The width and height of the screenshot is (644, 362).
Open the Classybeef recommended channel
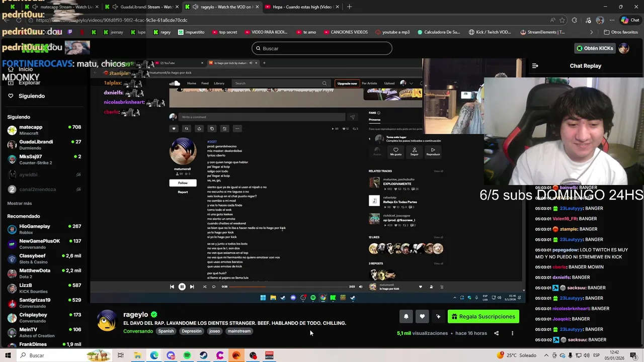tap(44, 258)
